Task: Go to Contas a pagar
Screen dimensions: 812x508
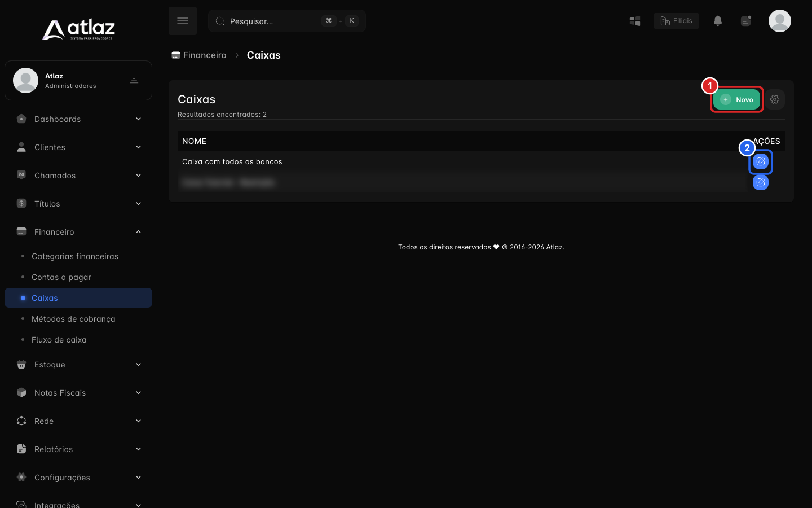Action: click(x=78, y=277)
